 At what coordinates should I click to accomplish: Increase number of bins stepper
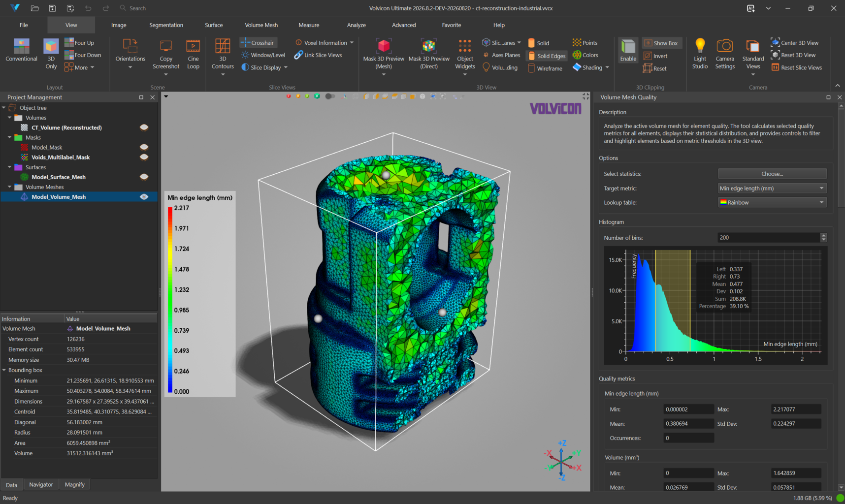coord(823,235)
